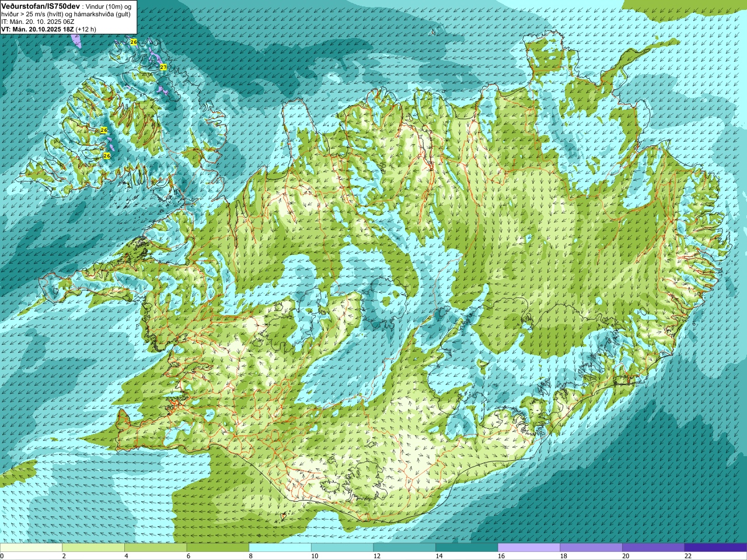
Task: Click the topmost yellow 26 gust label
Action: click(134, 42)
